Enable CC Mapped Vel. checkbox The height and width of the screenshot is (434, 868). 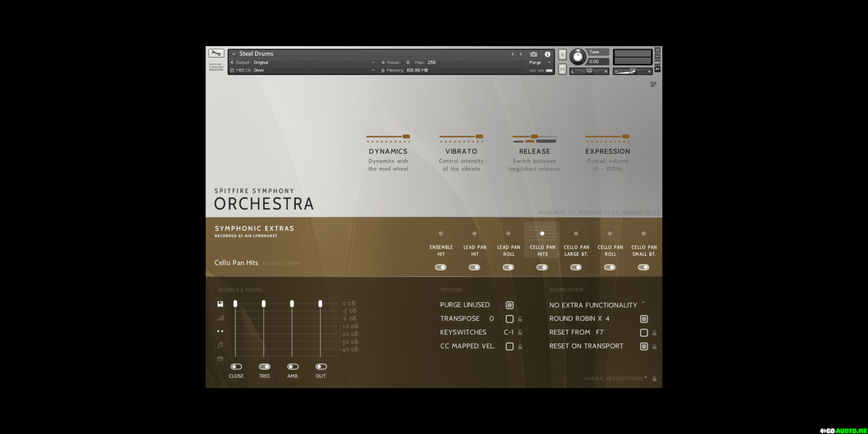coord(509,347)
